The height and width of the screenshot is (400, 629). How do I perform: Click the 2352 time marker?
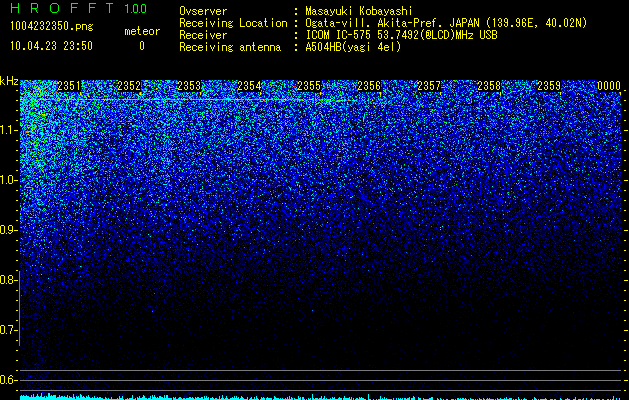pyautogui.click(x=129, y=86)
